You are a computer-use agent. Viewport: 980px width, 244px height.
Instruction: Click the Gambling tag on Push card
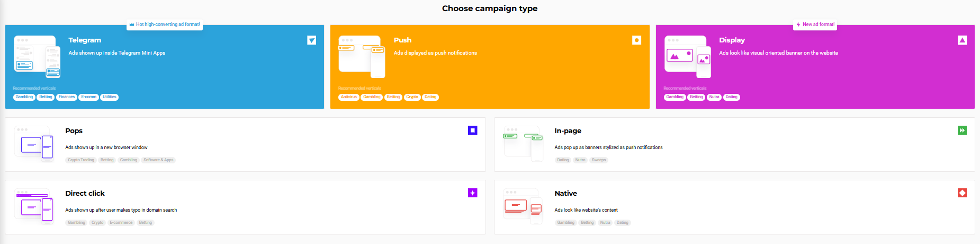(372, 97)
